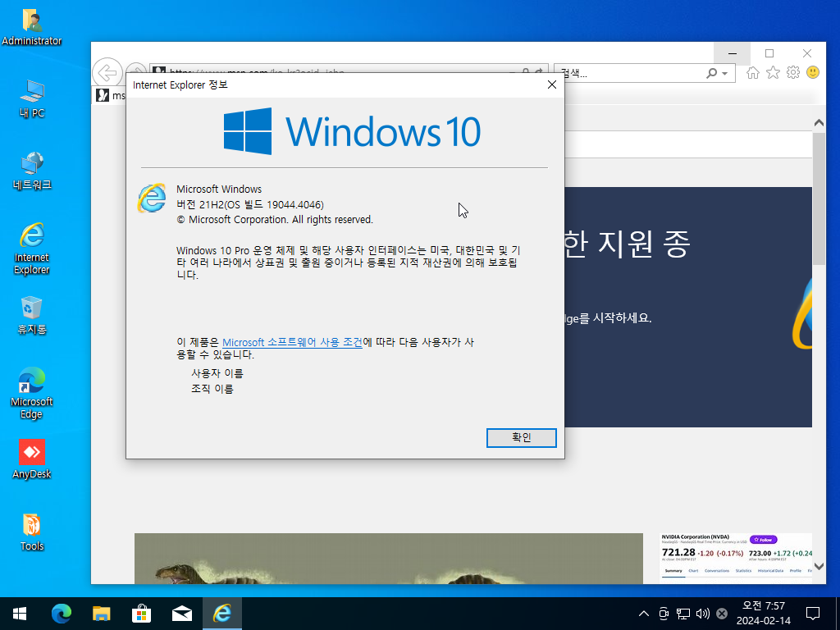Click the tray icon with X mark
840x630 pixels.
click(x=722, y=614)
